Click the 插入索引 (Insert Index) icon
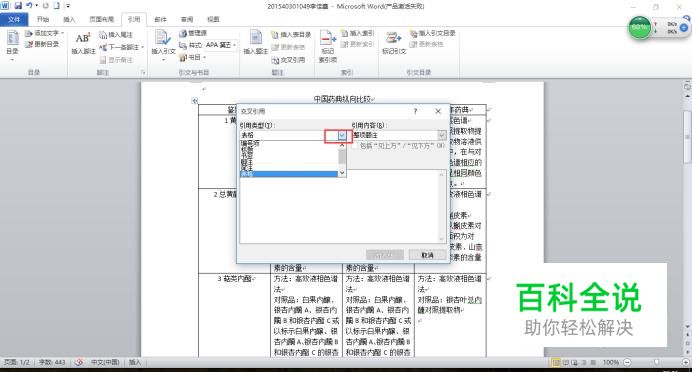Image resolution: width=692 pixels, height=372 pixels. (x=345, y=34)
